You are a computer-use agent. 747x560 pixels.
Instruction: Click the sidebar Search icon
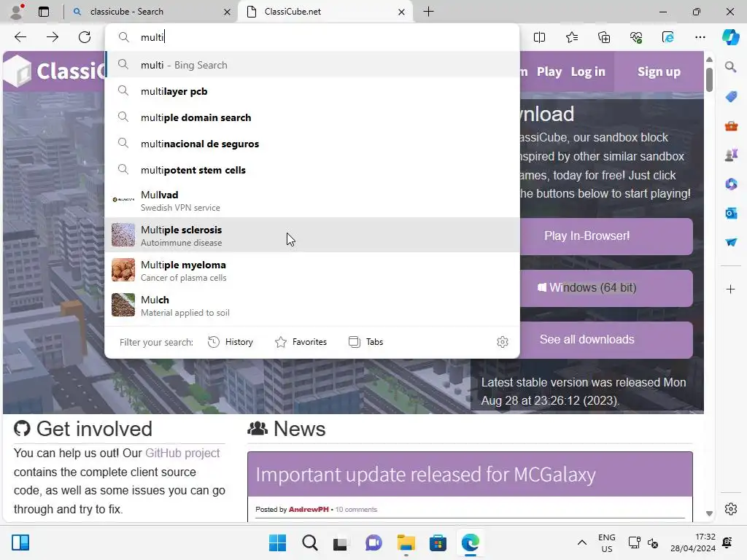pyautogui.click(x=730, y=66)
